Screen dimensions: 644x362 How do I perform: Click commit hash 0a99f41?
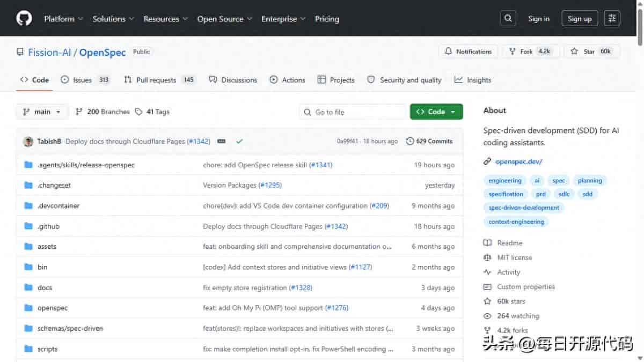pyautogui.click(x=348, y=141)
